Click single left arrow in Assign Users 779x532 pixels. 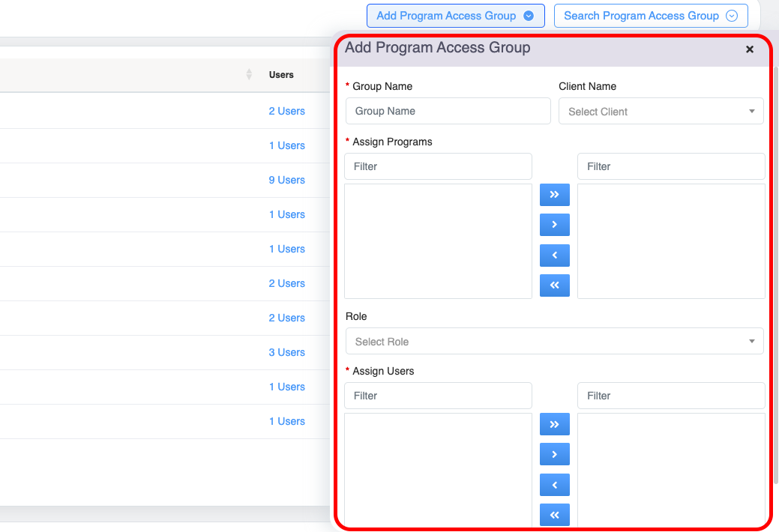coord(554,485)
